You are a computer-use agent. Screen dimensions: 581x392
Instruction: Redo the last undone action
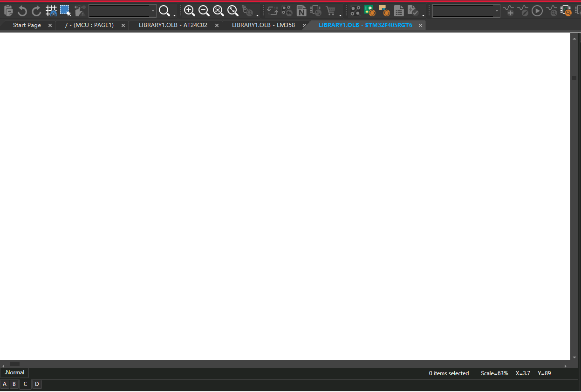click(36, 11)
